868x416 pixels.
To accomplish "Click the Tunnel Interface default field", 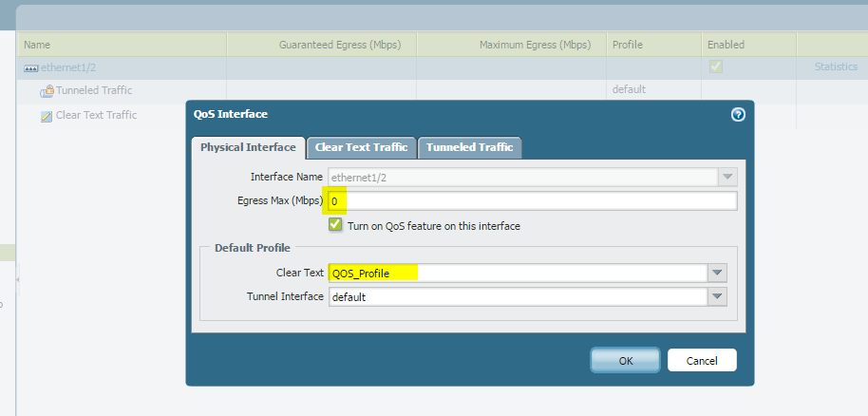I will (519, 296).
